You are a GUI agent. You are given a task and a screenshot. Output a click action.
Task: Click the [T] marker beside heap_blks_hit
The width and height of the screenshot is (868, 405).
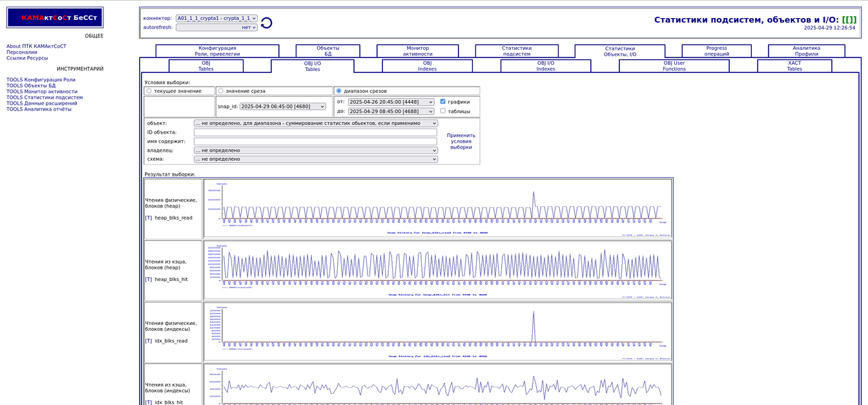click(x=149, y=279)
